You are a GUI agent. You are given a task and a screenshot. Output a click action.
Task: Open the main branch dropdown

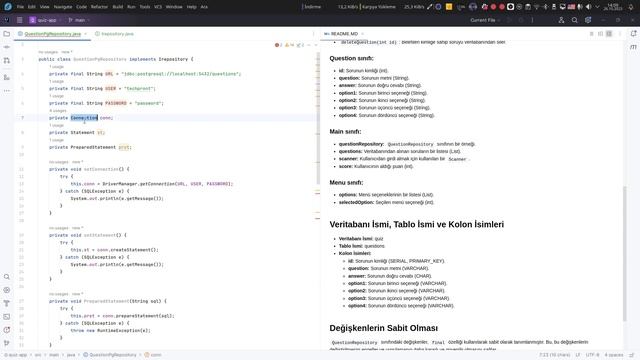coord(79,20)
